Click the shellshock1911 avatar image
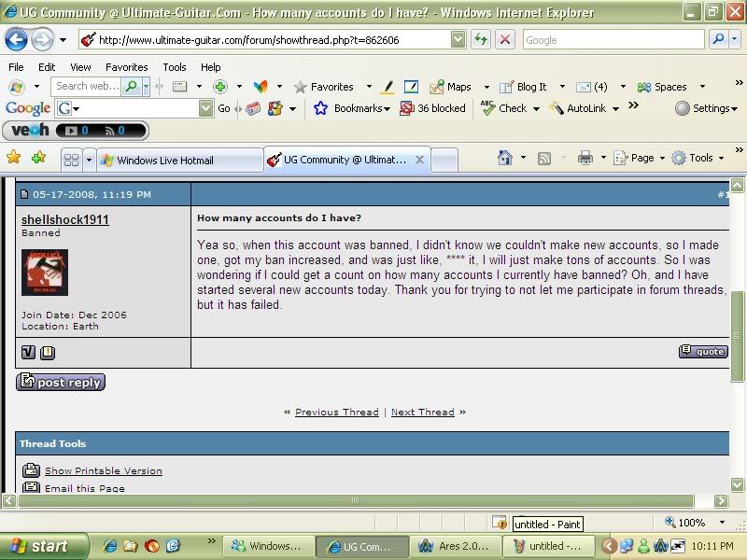Image resolution: width=747 pixels, height=560 pixels. (45, 272)
